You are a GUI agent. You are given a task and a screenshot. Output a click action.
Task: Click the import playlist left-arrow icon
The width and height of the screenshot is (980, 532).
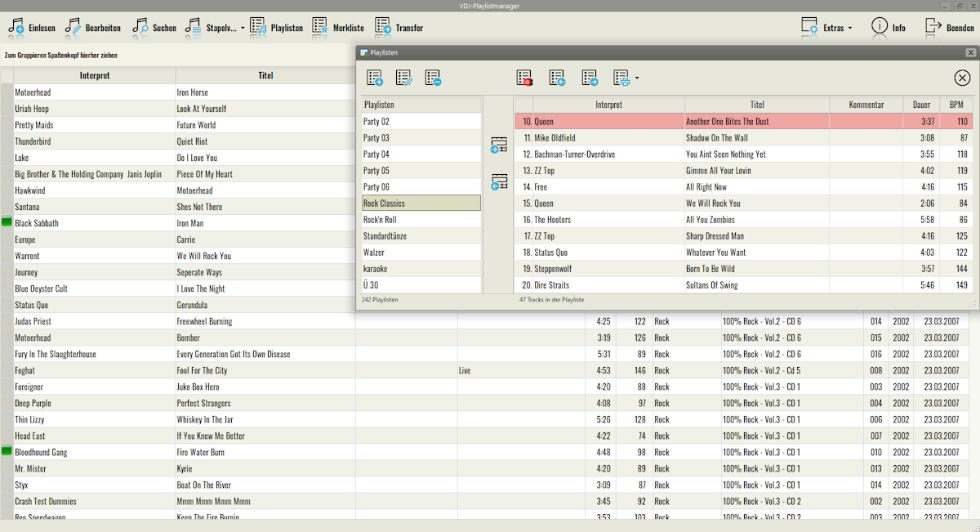pos(557,78)
